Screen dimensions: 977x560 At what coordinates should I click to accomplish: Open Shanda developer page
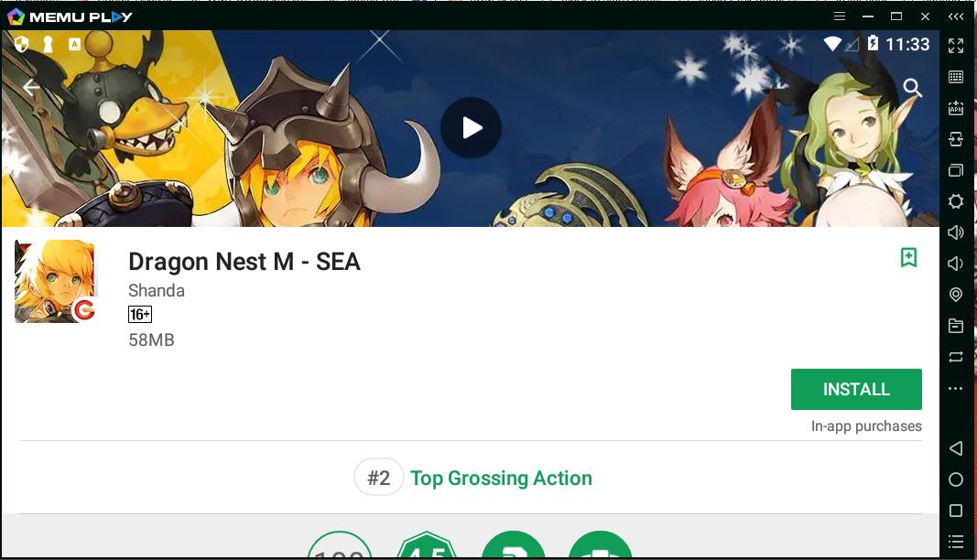point(157,291)
